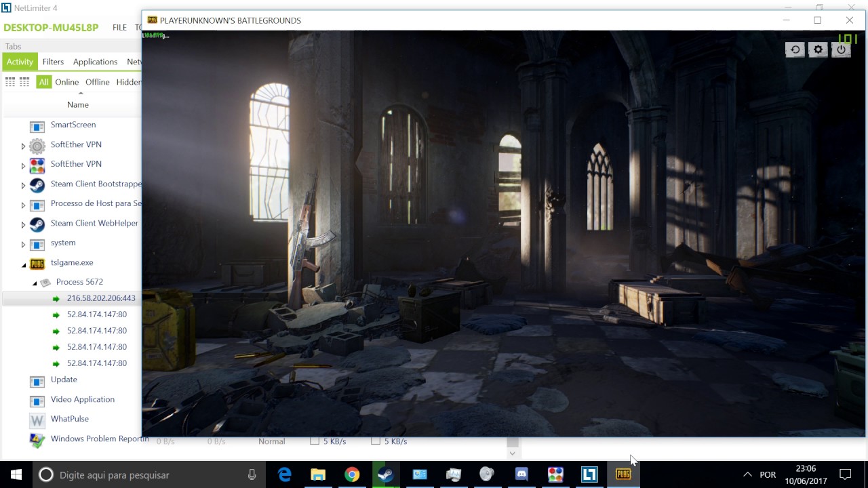
Task: Select the All filter
Action: pos(43,82)
